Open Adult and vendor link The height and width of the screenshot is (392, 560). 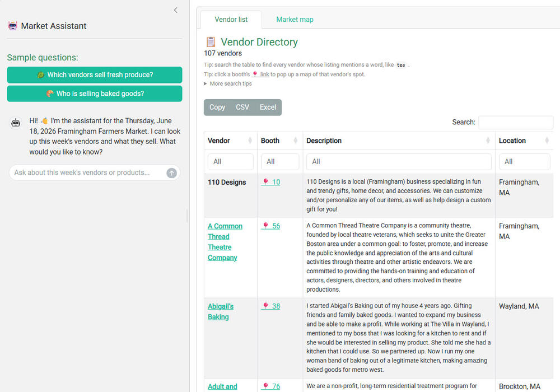[222, 386]
